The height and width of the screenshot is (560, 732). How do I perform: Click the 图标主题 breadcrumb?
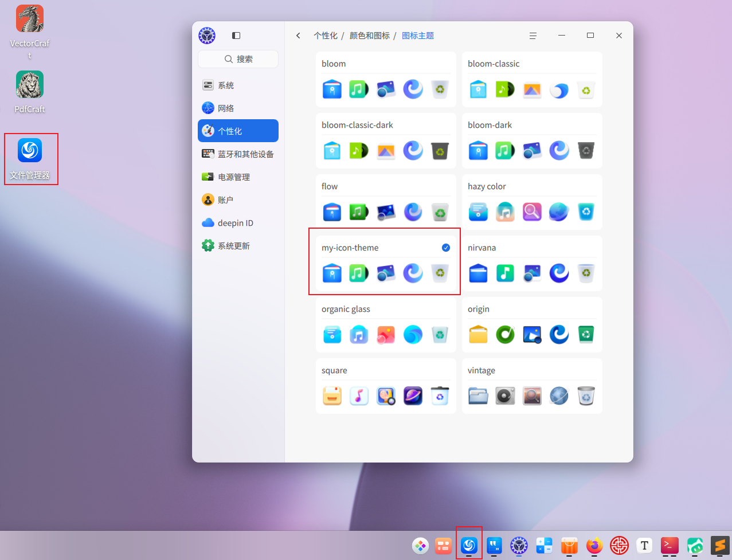[x=418, y=36]
